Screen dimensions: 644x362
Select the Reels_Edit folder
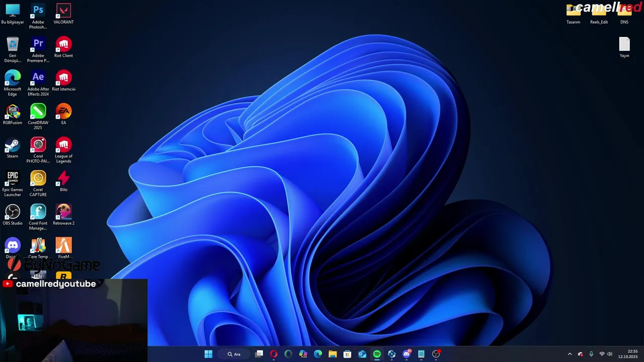(599, 14)
